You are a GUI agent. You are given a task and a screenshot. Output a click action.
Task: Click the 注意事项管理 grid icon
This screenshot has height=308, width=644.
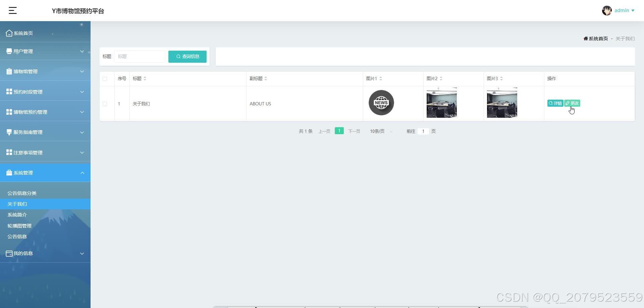click(x=9, y=152)
